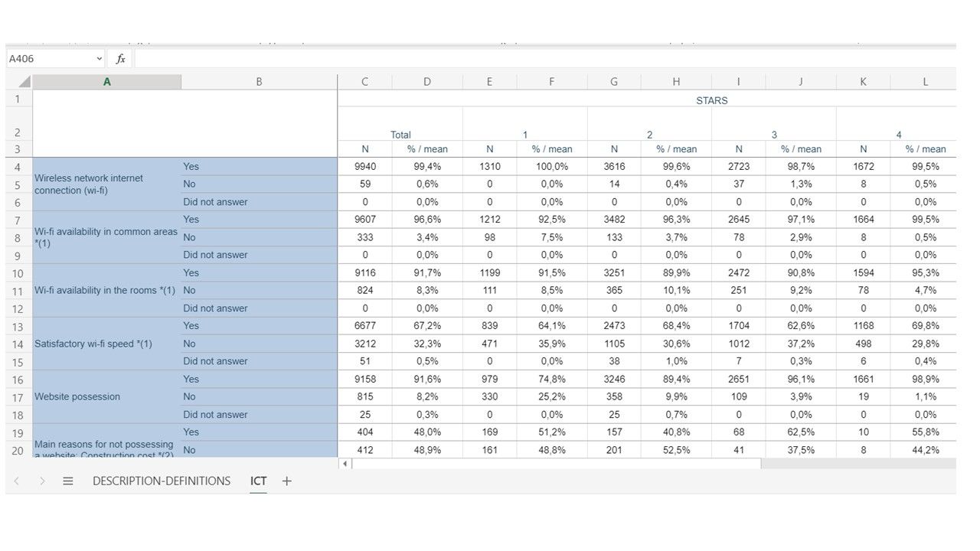Select row 16 header
This screenshot has height=551, width=980.
coord(18,380)
